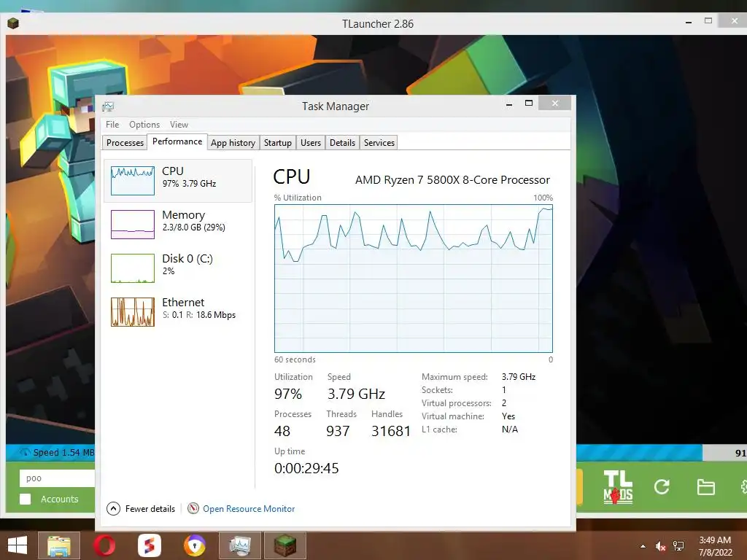
Task: Switch to the Details tab
Action: pyautogui.click(x=342, y=143)
